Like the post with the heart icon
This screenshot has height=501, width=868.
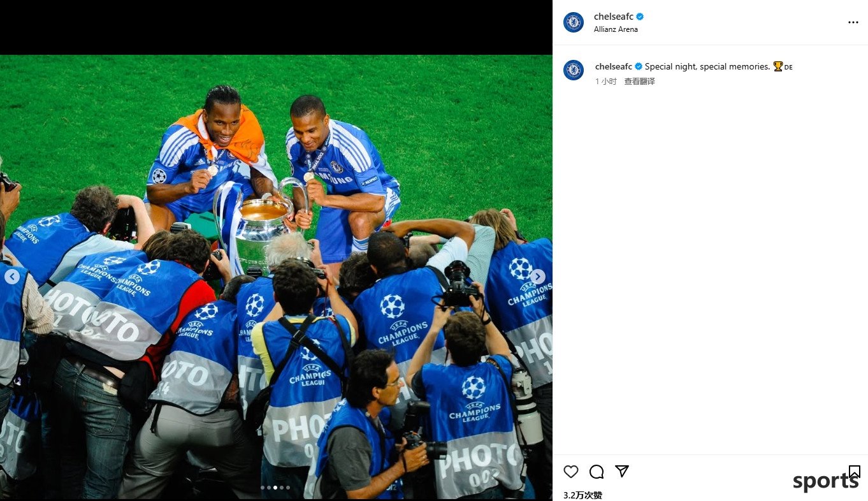coord(571,472)
